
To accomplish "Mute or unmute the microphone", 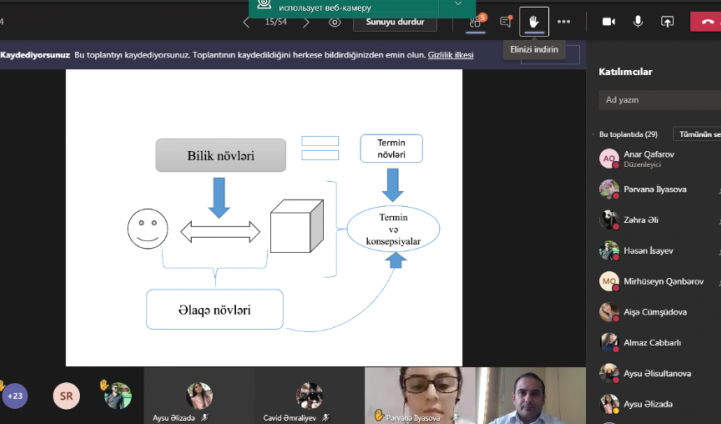I will point(638,22).
